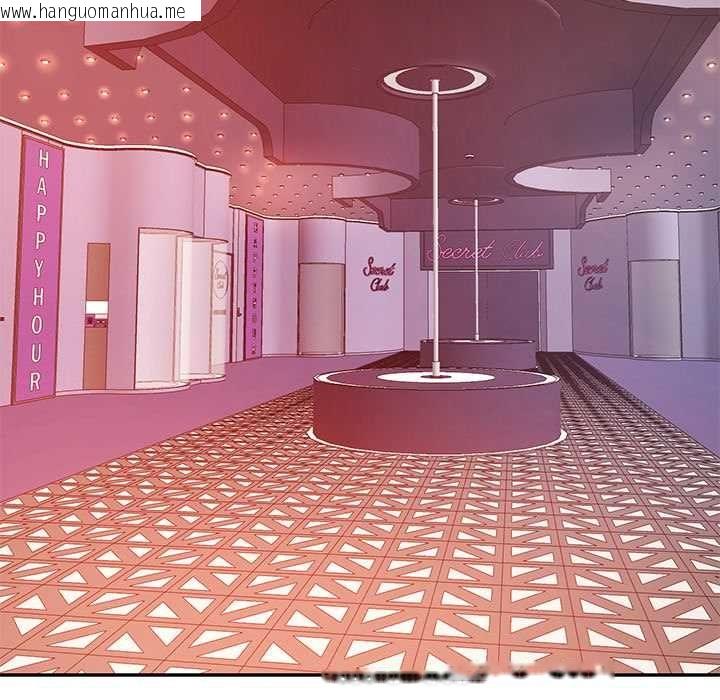The width and height of the screenshot is (720, 700).
Task: Click the Secret Club sign on left wall
Action: (x=379, y=275)
